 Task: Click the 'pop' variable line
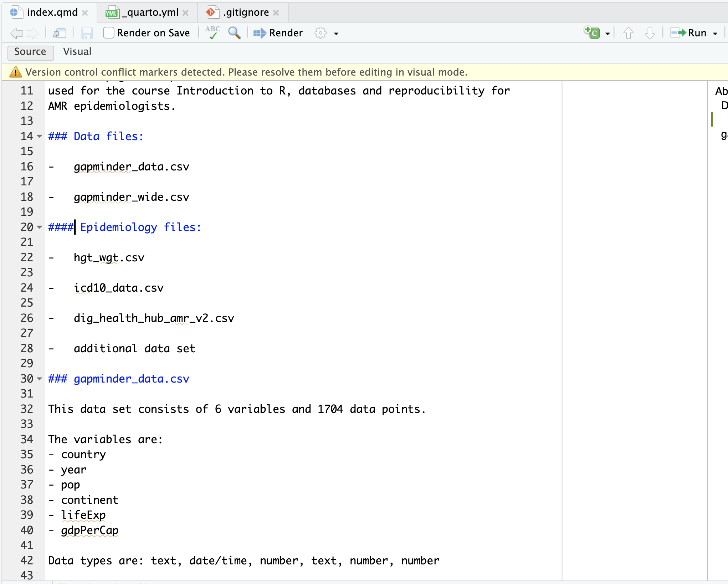pyautogui.click(x=70, y=485)
